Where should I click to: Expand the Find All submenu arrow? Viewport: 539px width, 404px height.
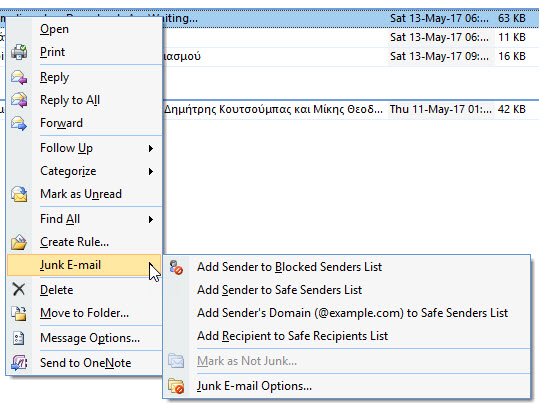click(151, 219)
